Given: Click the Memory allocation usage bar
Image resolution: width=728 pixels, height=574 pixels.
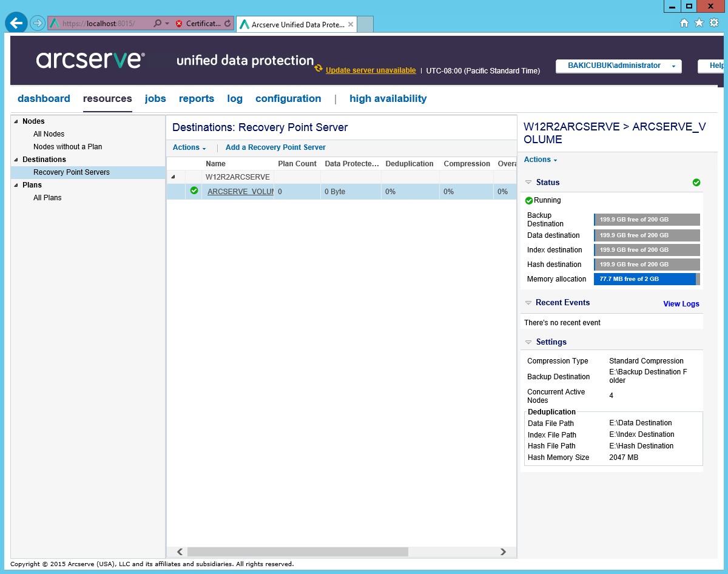Looking at the screenshot, I should click(x=647, y=279).
